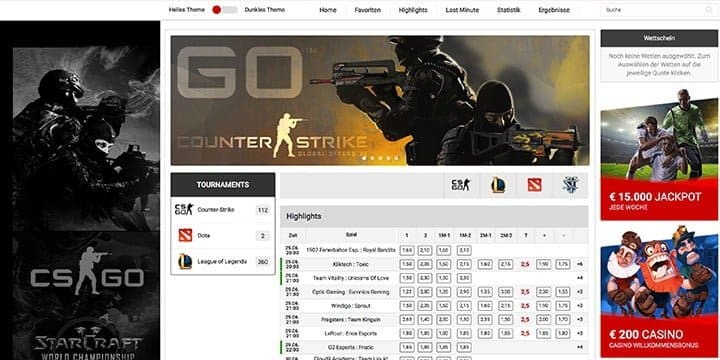Select the middle banner carousel dot
The image size is (720, 360).
point(380,158)
